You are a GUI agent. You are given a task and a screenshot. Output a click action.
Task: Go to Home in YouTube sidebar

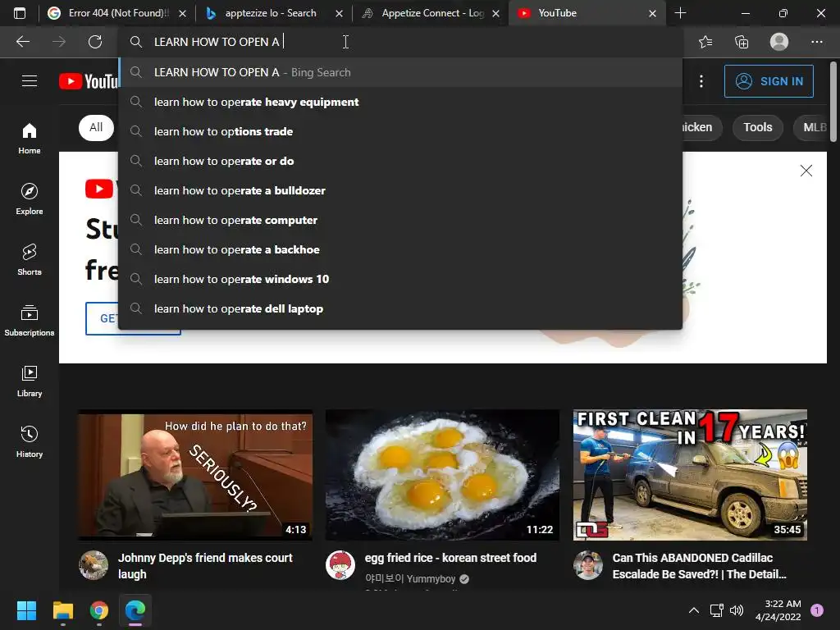[30, 138]
